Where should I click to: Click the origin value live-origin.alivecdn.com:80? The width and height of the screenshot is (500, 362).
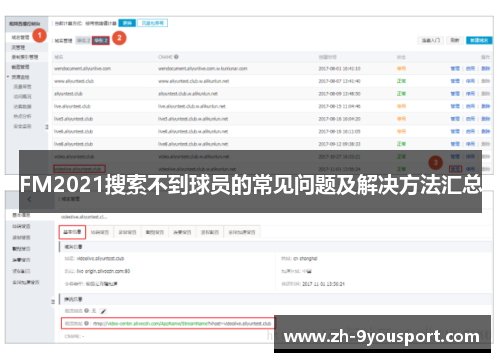[x=104, y=271]
